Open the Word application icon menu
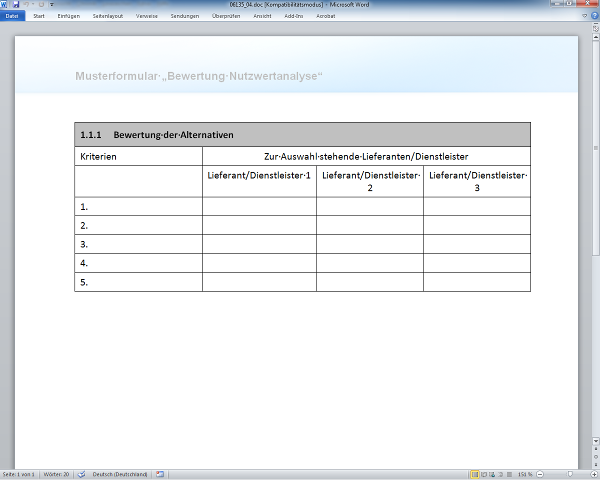The width and height of the screenshot is (600, 480). click(5, 5)
